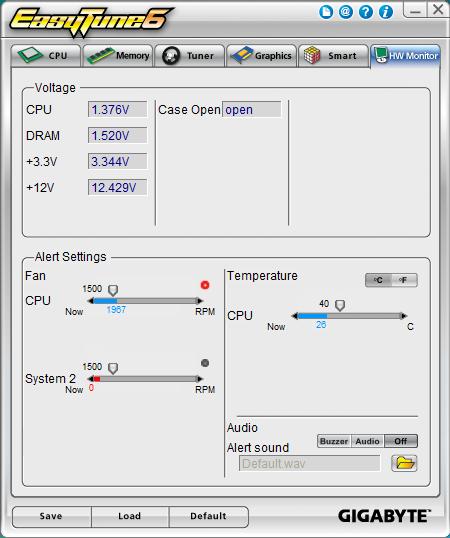Click the @ email icon
Image resolution: width=450 pixels, height=538 pixels.
(346, 12)
